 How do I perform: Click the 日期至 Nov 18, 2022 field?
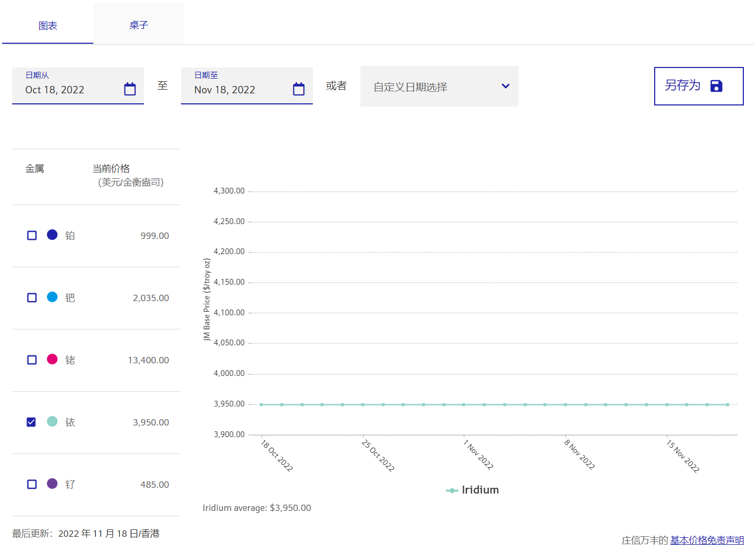point(247,85)
